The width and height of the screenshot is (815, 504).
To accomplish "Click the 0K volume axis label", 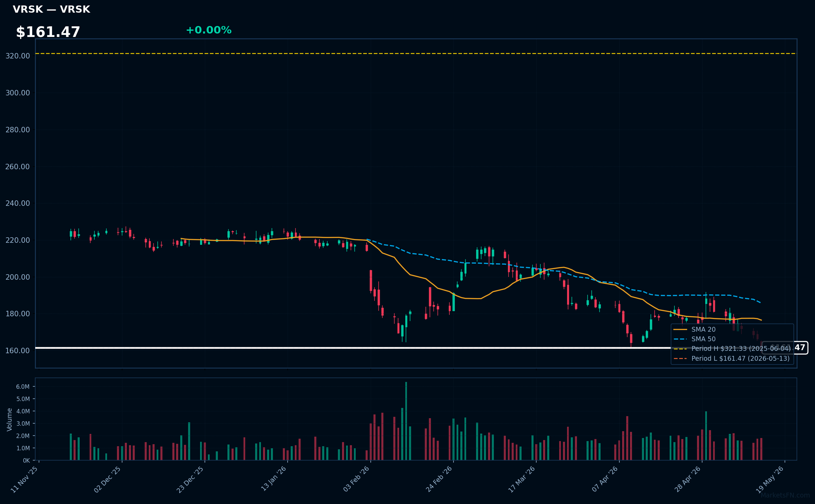I will pos(26,461).
